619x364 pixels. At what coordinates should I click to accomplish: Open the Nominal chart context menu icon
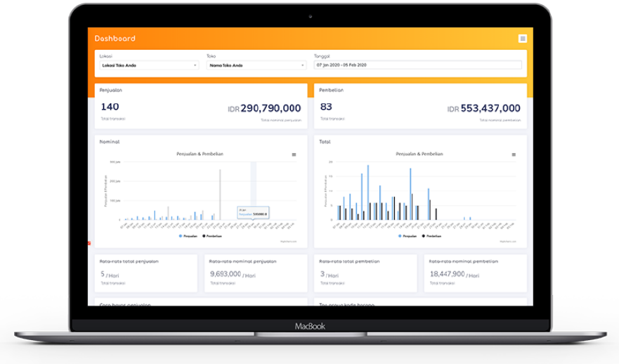(294, 154)
